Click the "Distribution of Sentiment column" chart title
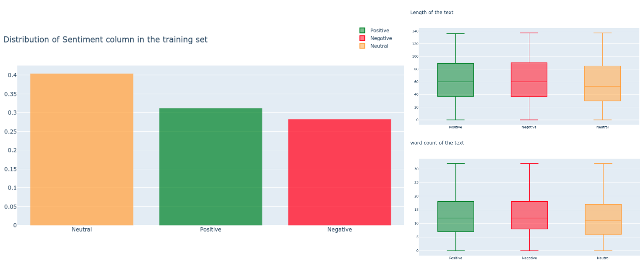Viewport: 644px width, 264px height. [105, 40]
